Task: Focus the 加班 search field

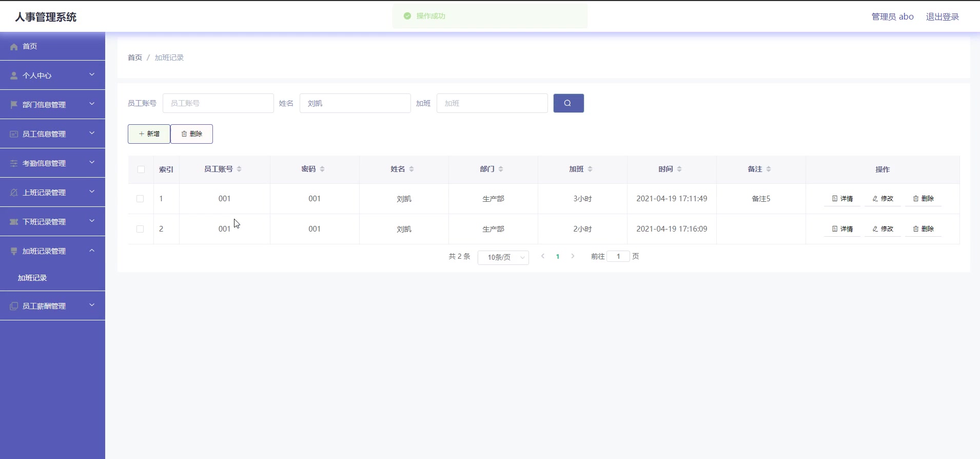Action: (x=492, y=103)
